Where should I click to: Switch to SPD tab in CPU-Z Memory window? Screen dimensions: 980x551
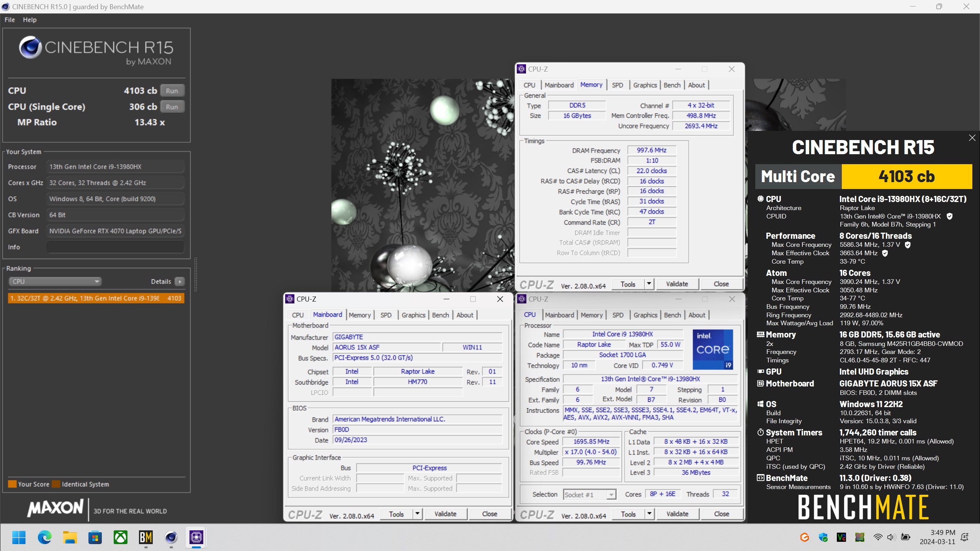pyautogui.click(x=617, y=85)
